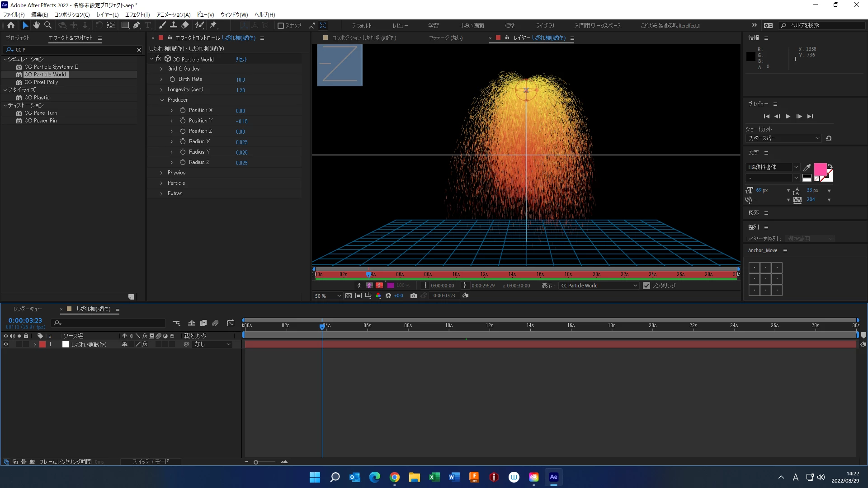Open Google Chrome from the taskbar
Viewport: 868px width, 488px height.
tap(394, 477)
